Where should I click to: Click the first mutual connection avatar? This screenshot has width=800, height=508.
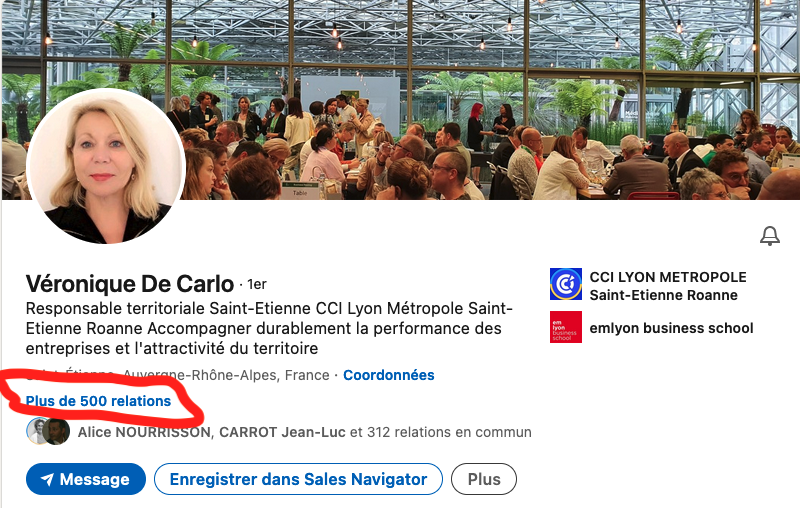(38, 431)
